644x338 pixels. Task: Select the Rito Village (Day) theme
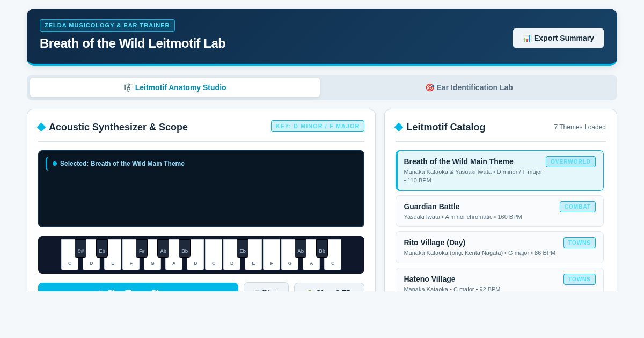500,247
